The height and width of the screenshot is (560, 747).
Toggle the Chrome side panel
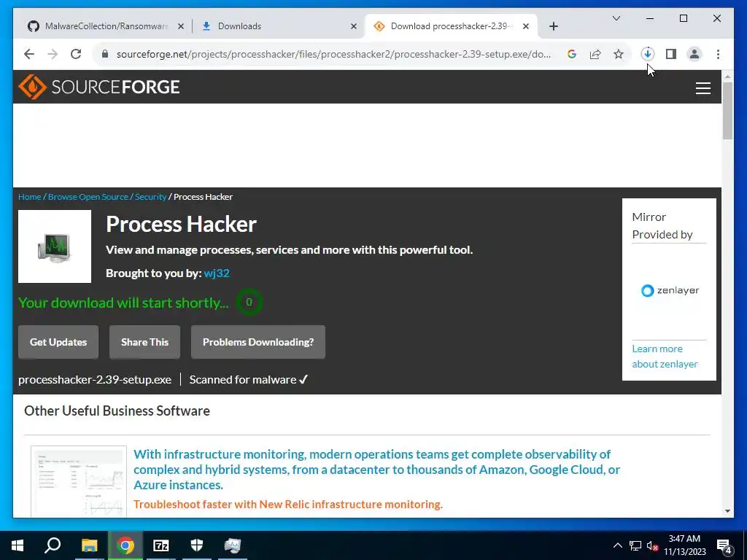[671, 54]
